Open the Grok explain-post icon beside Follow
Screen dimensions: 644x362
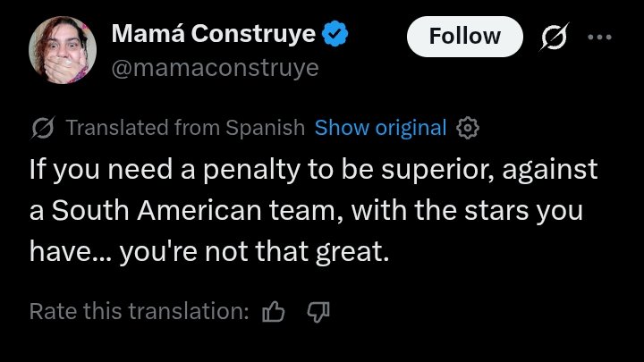pyautogui.click(x=554, y=37)
